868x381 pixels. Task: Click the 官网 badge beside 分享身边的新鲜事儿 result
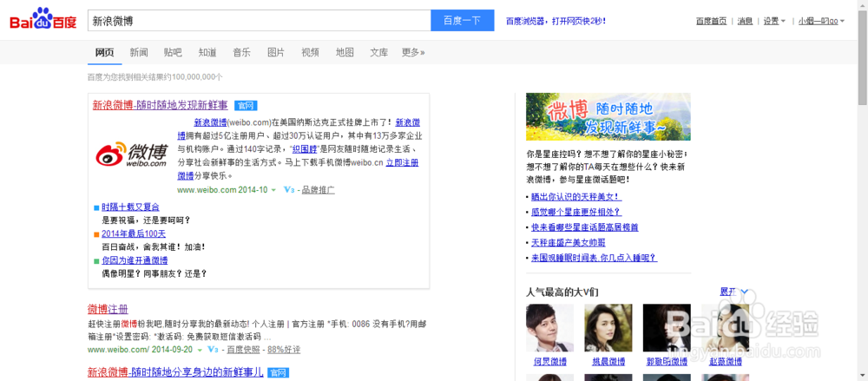278,372
